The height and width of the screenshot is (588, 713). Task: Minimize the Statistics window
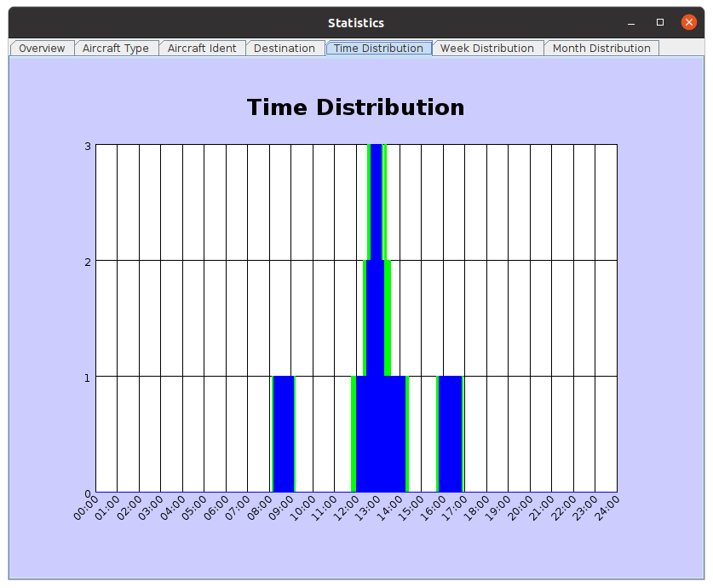[x=631, y=22]
